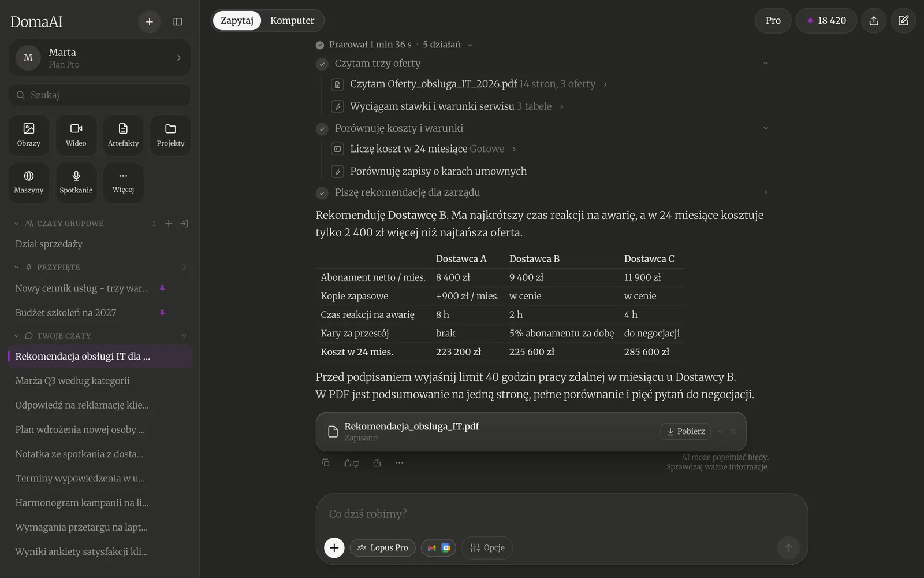Open the Projekty folder section
The height and width of the screenshot is (578, 924).
click(170, 135)
